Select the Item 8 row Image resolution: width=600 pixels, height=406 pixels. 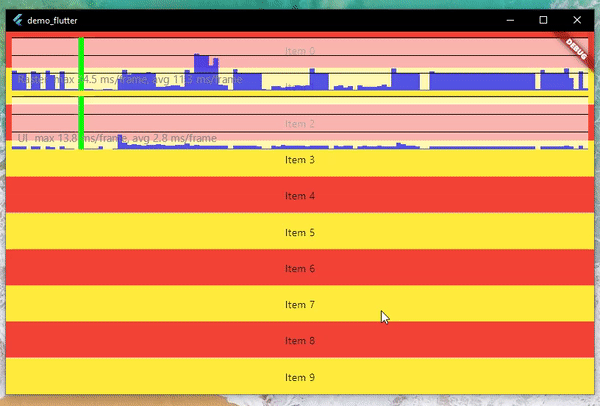(300, 340)
